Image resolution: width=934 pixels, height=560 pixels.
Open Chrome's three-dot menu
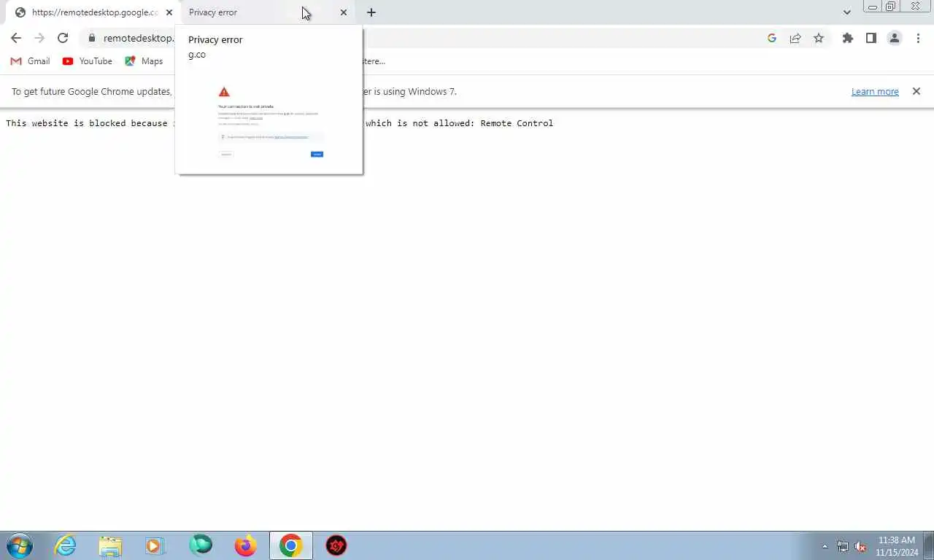tap(918, 38)
